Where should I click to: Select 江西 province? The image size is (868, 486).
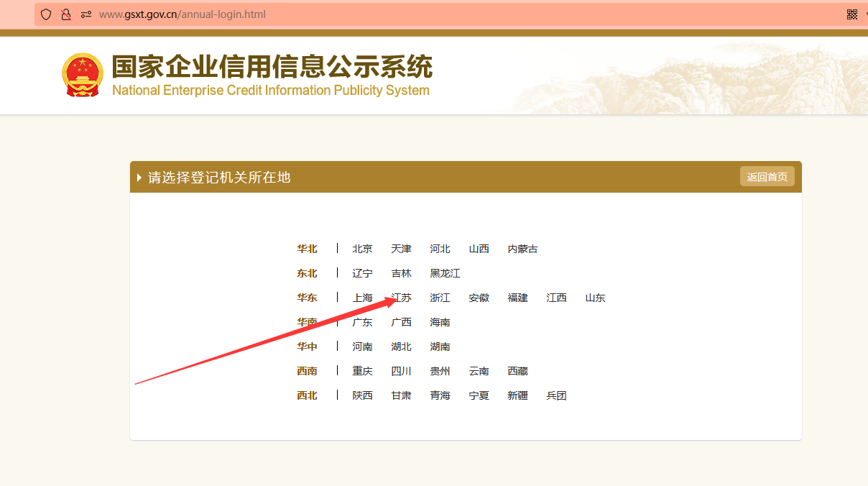pos(557,298)
